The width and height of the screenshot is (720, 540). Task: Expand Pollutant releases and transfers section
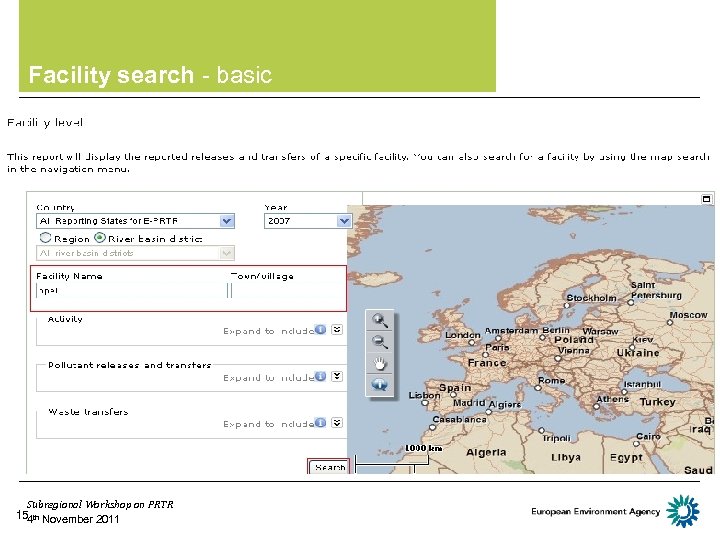point(337,376)
